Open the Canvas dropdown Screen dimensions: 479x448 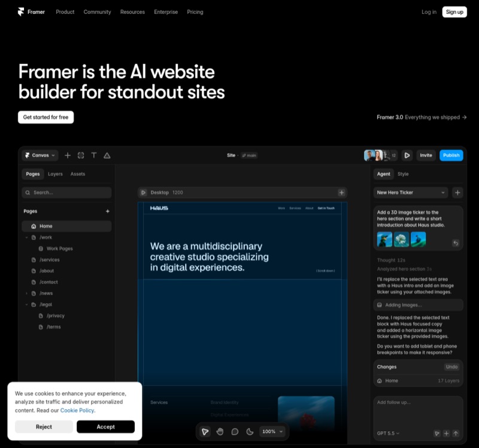[x=40, y=156]
